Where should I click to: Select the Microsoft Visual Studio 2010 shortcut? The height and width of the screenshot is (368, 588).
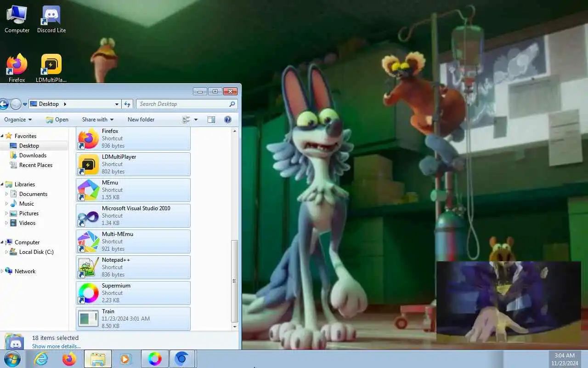click(x=133, y=216)
